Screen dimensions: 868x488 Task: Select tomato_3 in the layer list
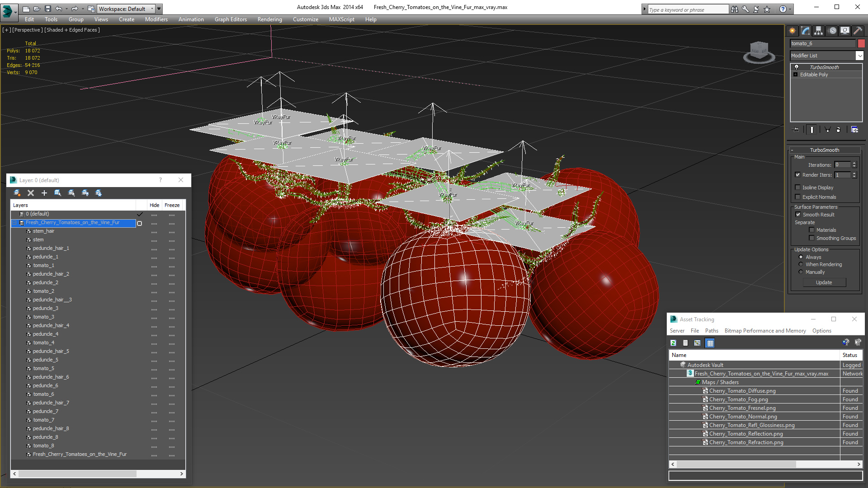[43, 317]
